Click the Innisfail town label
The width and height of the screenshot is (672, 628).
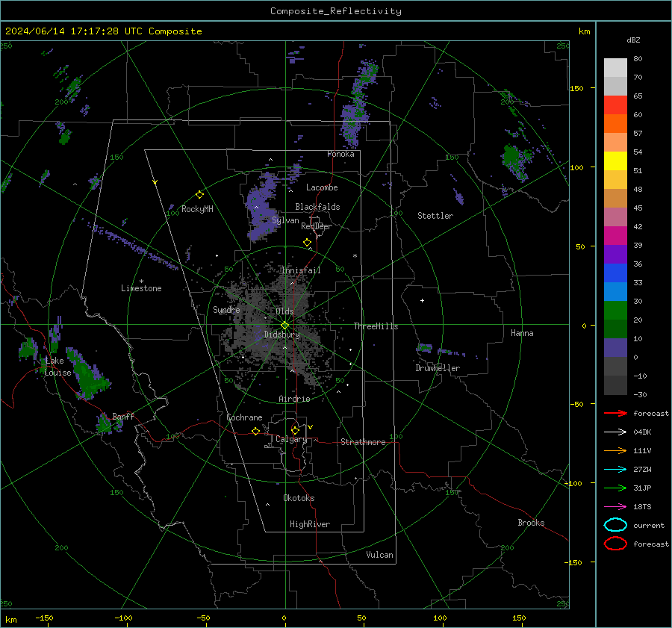point(301,270)
